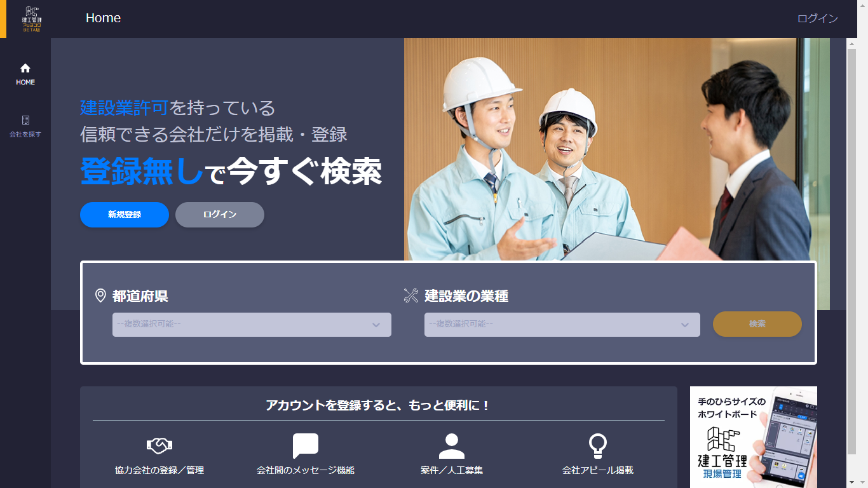The height and width of the screenshot is (488, 868).
Task: Click the ログイン link in the top bar
Action: coord(818,18)
